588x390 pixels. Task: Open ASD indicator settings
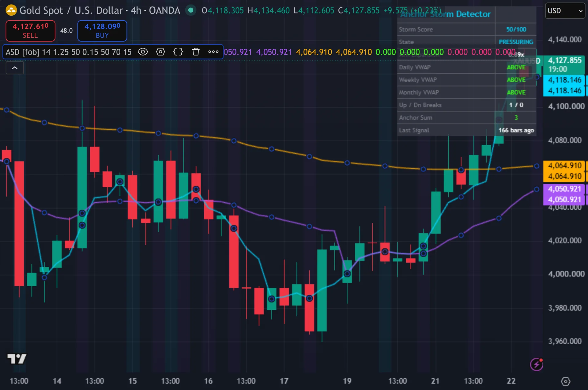160,52
